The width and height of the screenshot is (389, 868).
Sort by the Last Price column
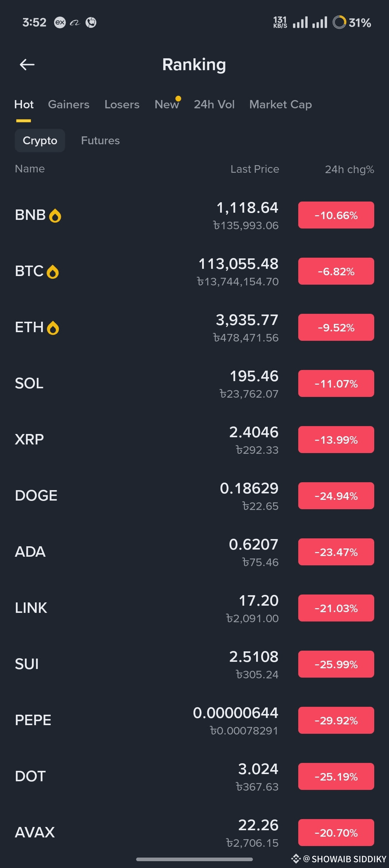[x=255, y=169]
